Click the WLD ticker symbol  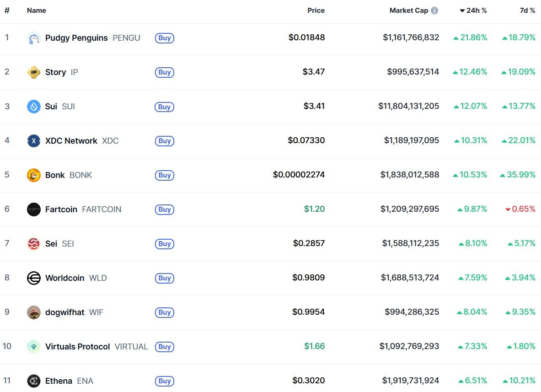[x=98, y=278]
